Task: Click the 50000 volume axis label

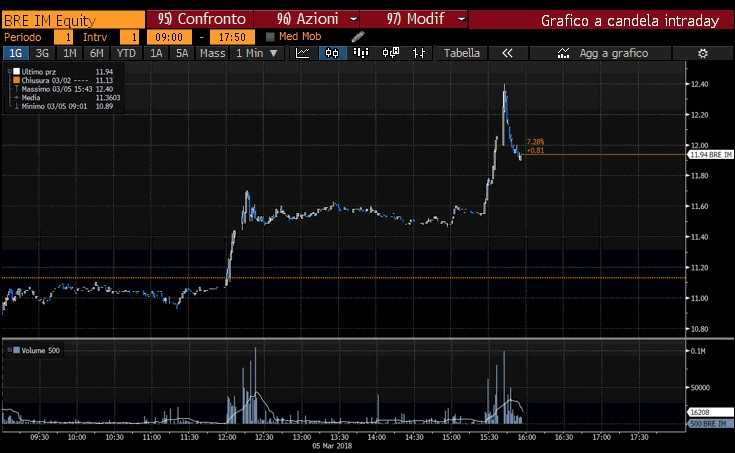Action: [x=700, y=387]
